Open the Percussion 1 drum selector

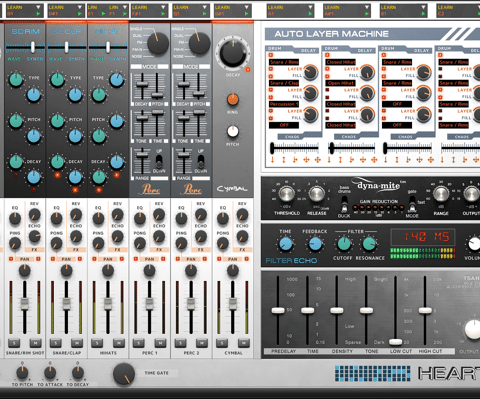[284, 104]
